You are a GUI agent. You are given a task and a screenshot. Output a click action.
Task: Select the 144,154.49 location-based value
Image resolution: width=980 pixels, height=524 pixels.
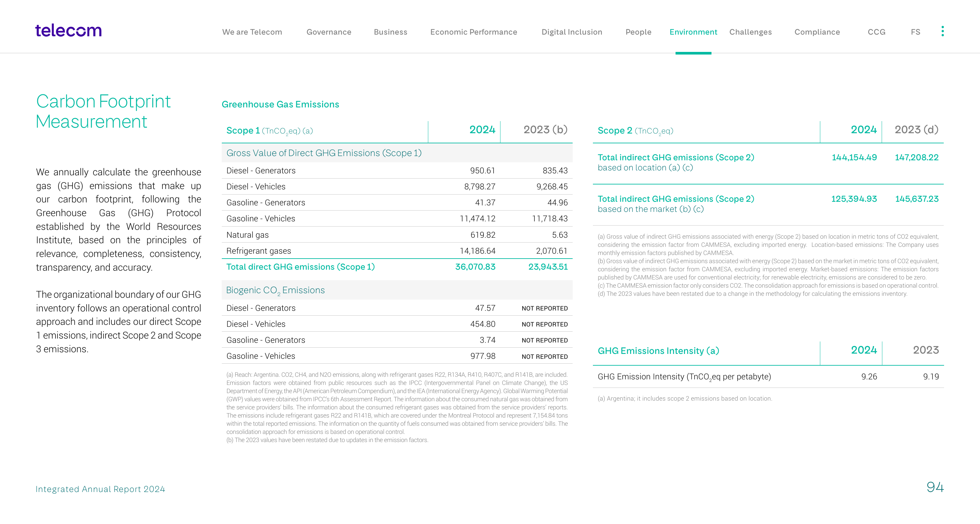854,157
